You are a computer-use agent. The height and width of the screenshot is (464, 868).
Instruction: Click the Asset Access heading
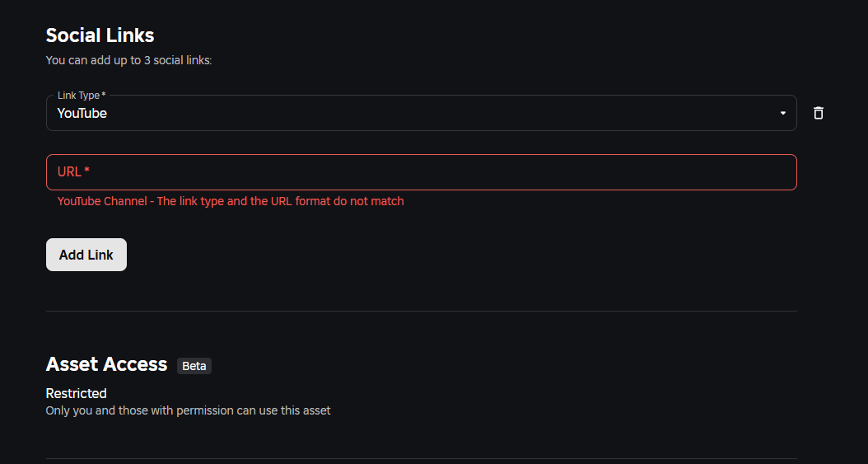coord(106,364)
